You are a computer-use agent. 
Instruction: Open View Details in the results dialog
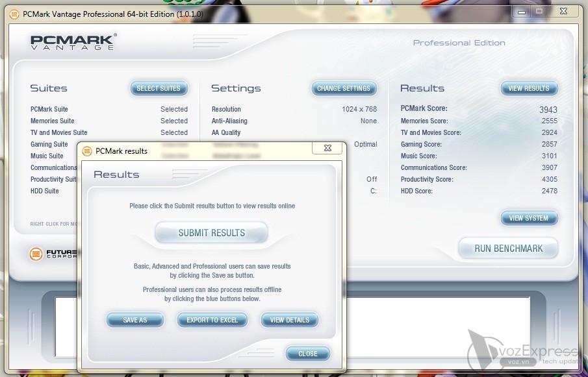(290, 320)
